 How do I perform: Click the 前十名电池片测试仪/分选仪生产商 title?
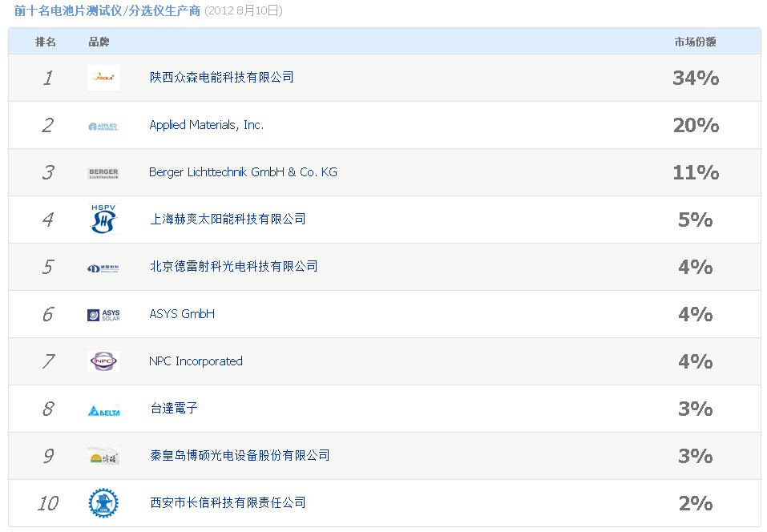tap(108, 11)
